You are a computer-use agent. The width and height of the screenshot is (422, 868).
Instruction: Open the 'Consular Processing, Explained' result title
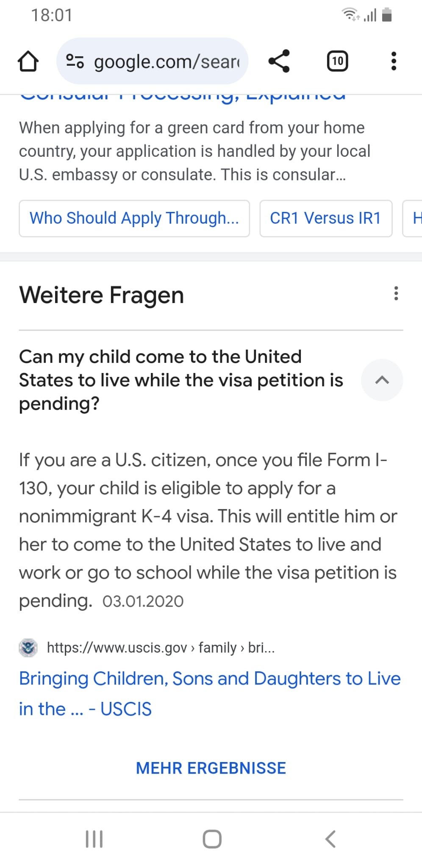tap(183, 97)
